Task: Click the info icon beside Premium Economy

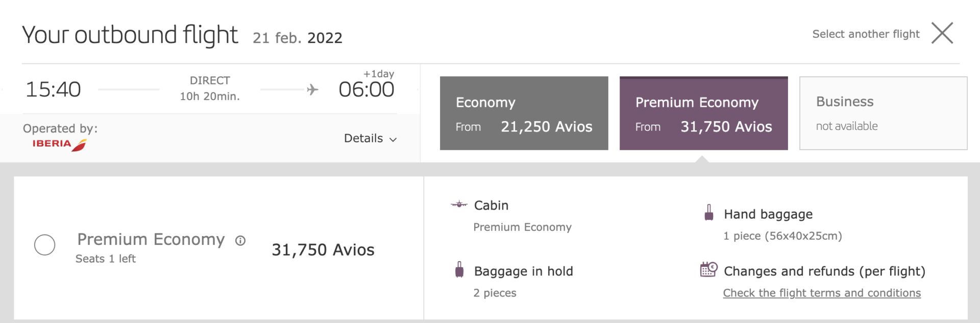Action: point(240,240)
